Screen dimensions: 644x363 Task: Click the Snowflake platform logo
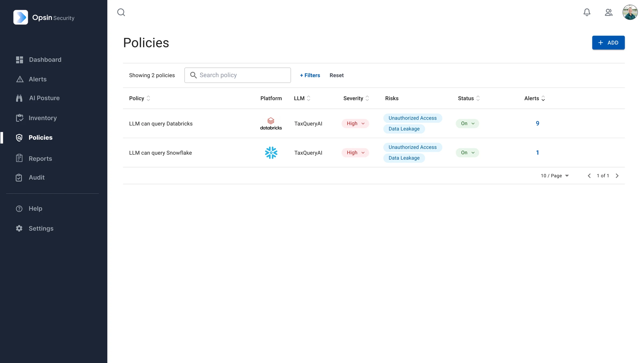(271, 153)
